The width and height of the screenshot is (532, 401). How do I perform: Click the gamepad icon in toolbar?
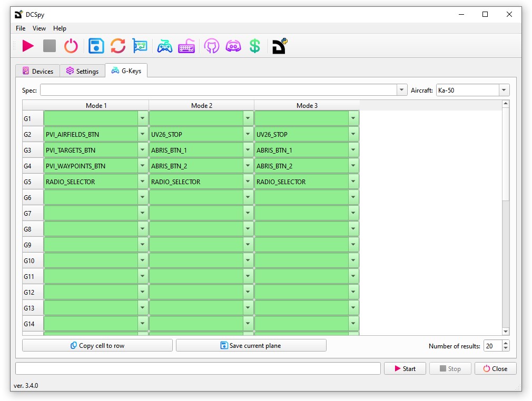coord(165,46)
